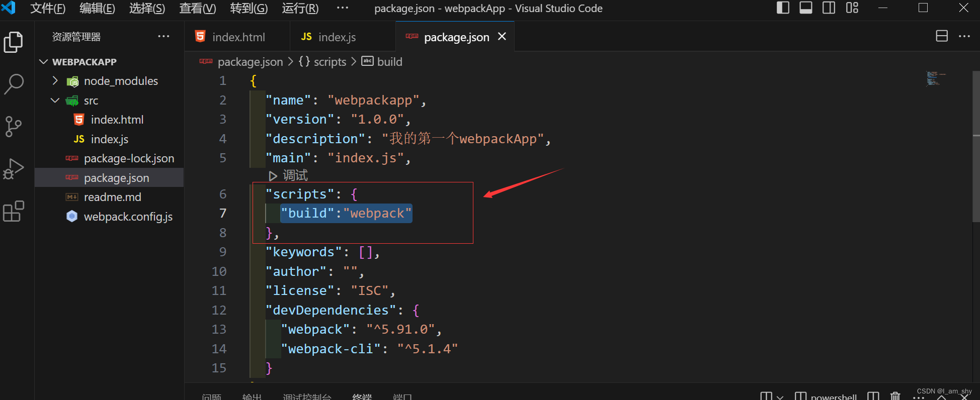Open package-lock.json in file tree
Viewport: 980px width, 400px height.
(x=109, y=158)
